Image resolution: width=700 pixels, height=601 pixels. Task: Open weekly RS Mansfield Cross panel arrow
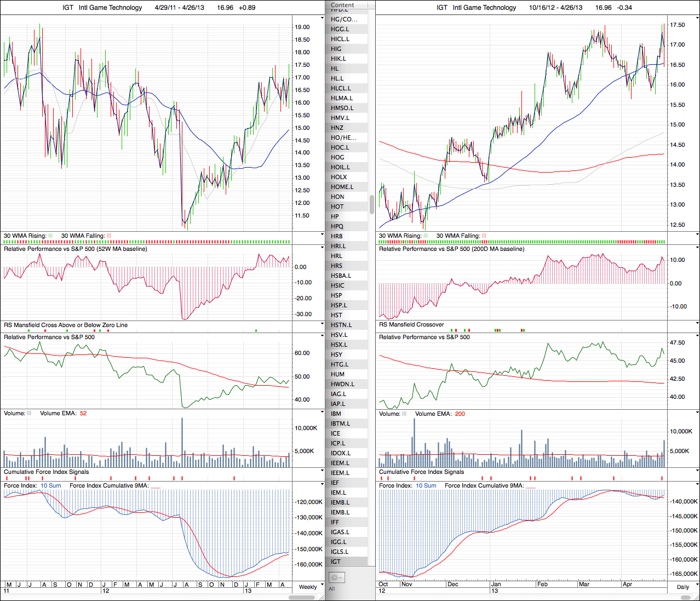[322, 324]
